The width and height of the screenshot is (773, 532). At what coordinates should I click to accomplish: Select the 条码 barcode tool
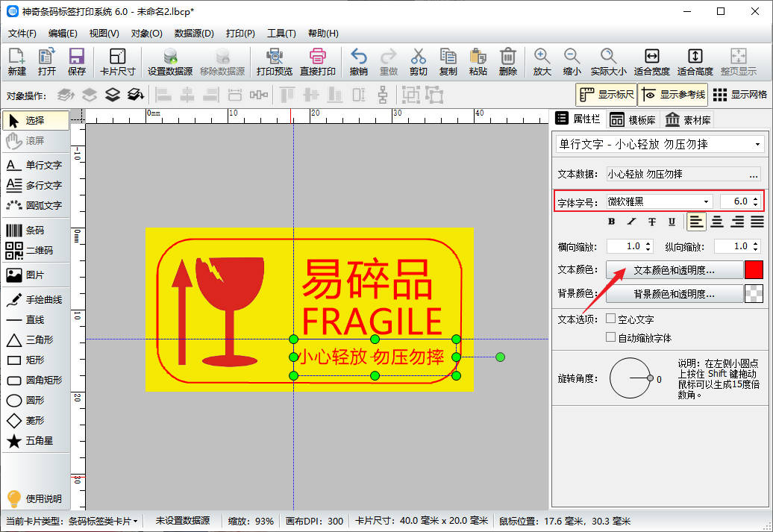pyautogui.click(x=35, y=231)
